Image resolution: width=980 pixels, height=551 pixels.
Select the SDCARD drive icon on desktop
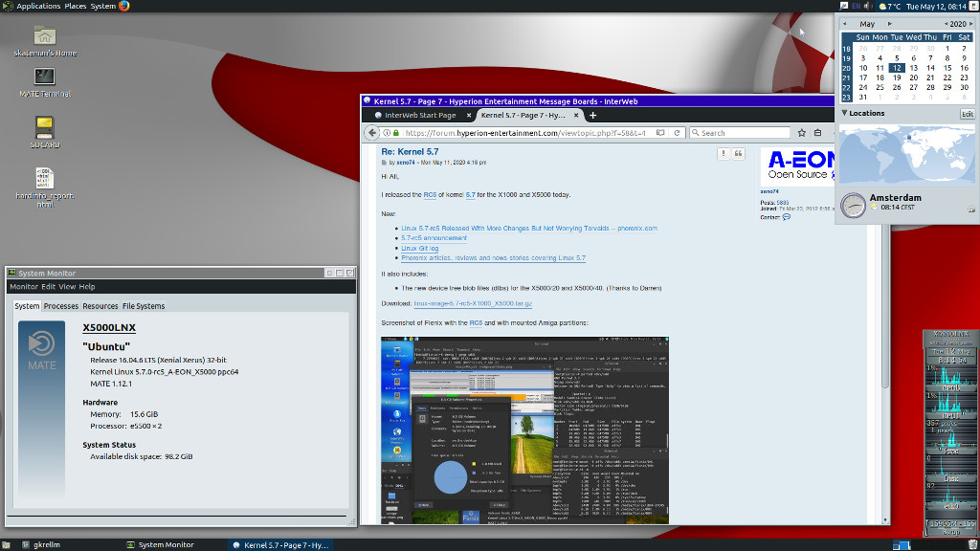(x=44, y=127)
